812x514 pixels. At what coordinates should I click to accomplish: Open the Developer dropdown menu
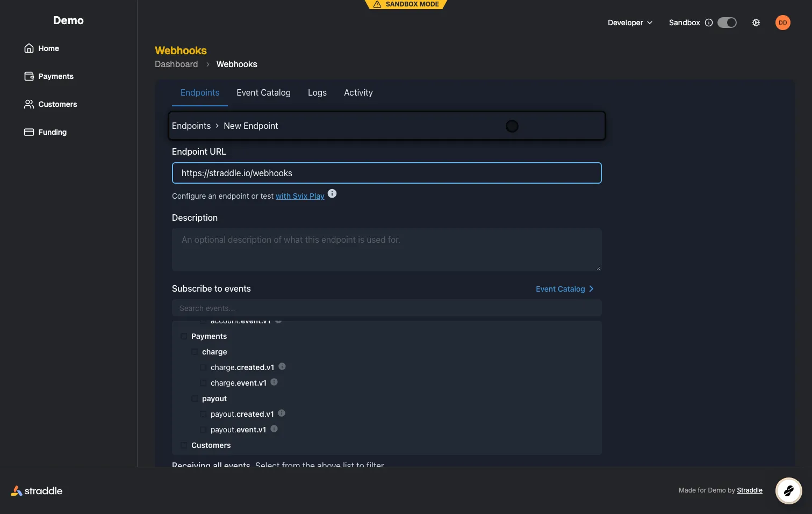pyautogui.click(x=630, y=23)
